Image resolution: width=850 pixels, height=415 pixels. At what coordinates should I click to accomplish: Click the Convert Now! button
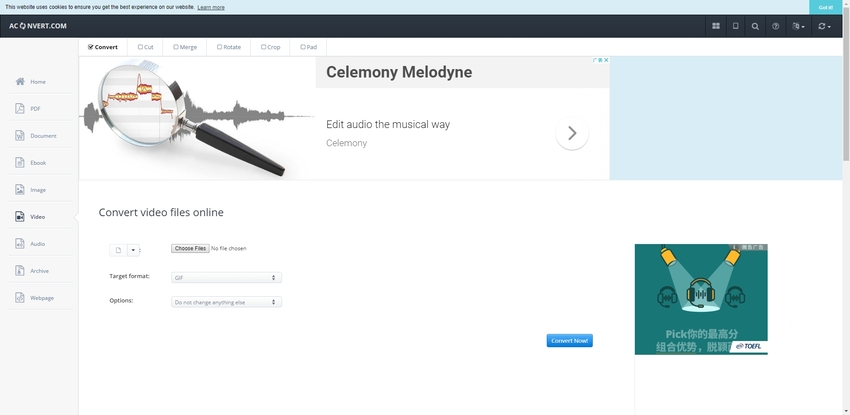click(x=570, y=340)
